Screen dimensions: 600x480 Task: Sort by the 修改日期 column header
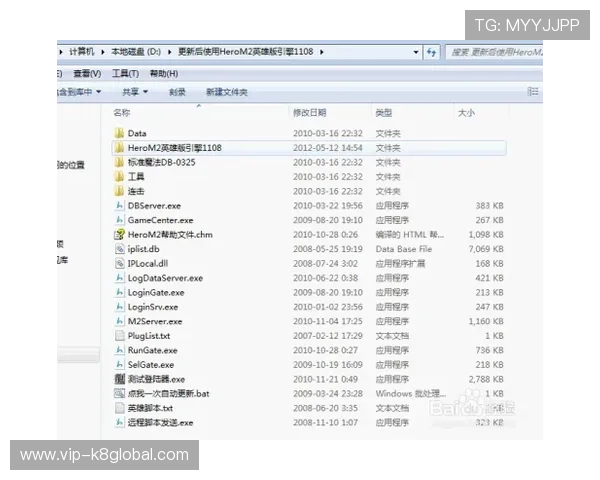coord(310,113)
